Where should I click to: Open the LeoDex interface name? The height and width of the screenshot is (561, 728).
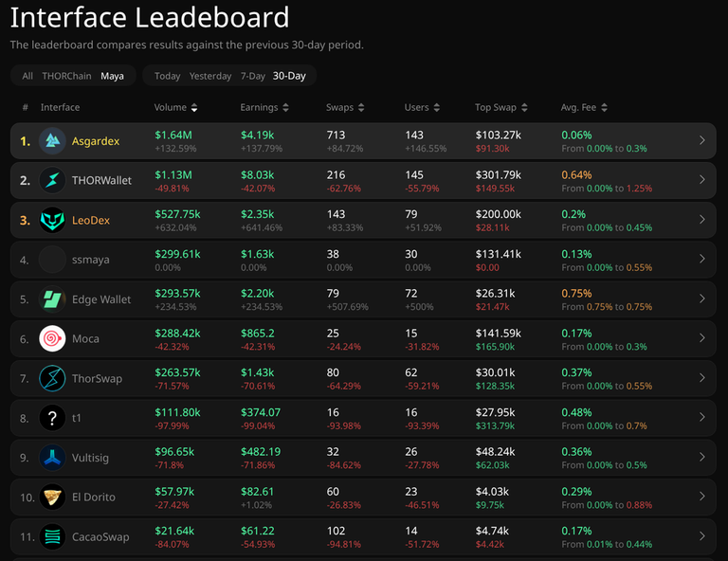(91, 220)
